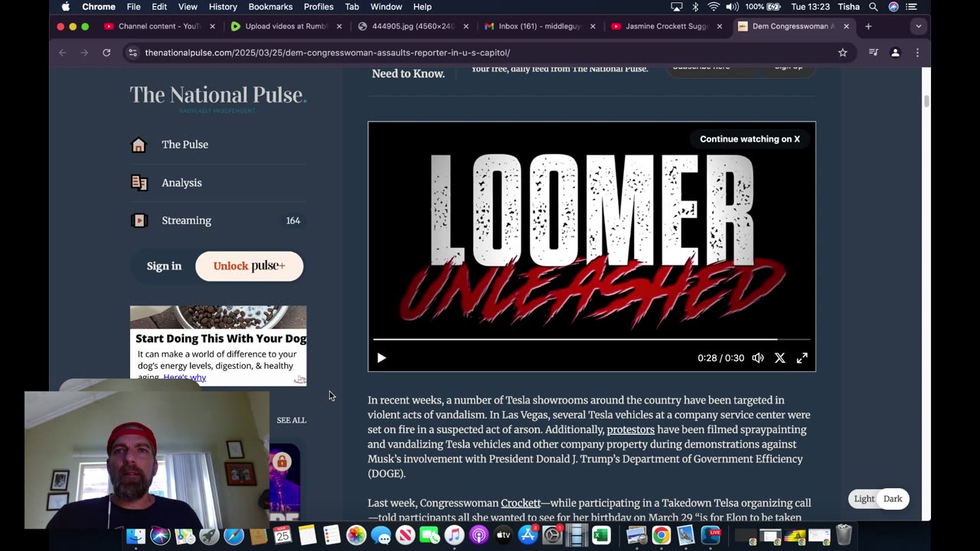980x551 pixels.
Task: Open Excel from the dock
Action: click(x=601, y=536)
